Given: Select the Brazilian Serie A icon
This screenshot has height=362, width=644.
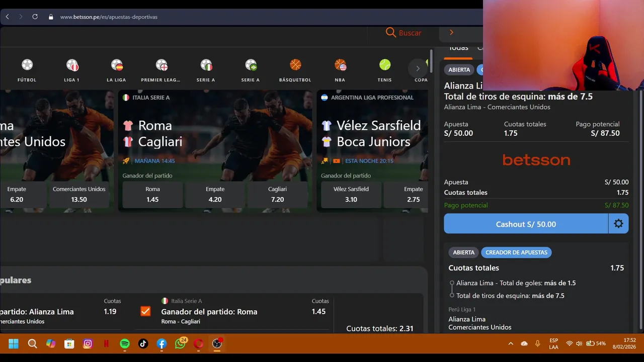Looking at the screenshot, I should tap(251, 65).
